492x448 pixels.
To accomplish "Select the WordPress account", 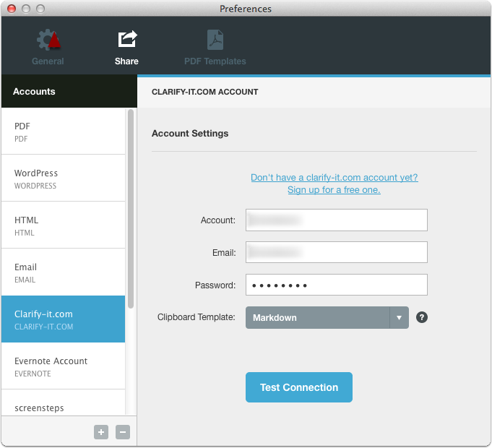I will [64, 178].
